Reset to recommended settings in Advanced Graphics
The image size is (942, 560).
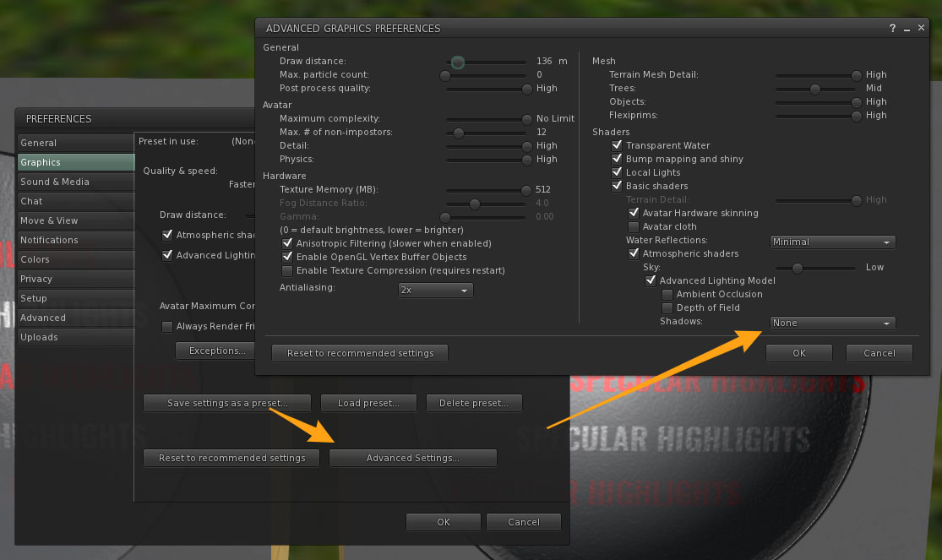(360, 353)
